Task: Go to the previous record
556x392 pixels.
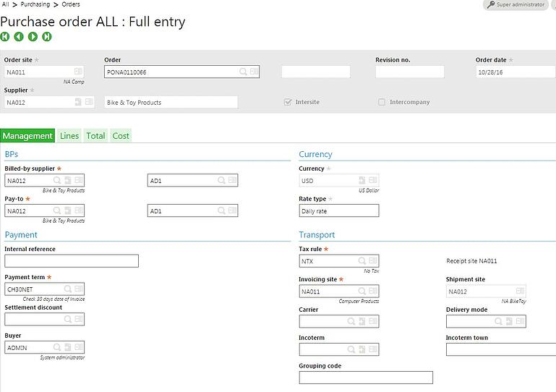Action: pos(19,36)
